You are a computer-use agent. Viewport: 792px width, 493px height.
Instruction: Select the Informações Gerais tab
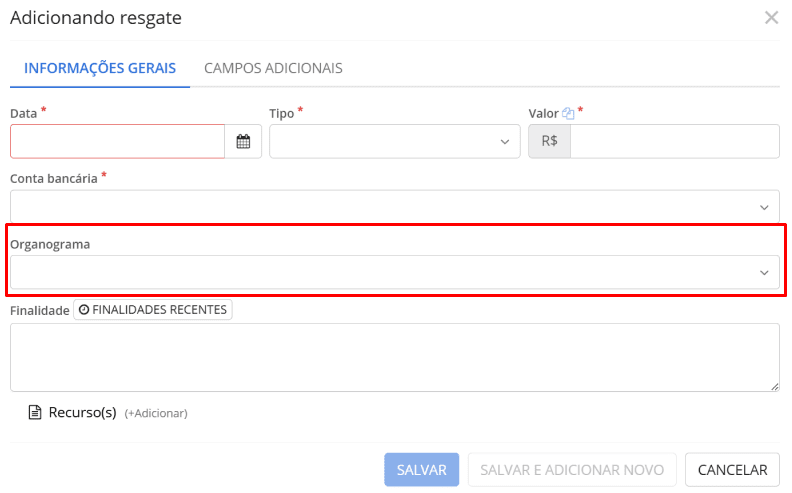[x=100, y=69]
